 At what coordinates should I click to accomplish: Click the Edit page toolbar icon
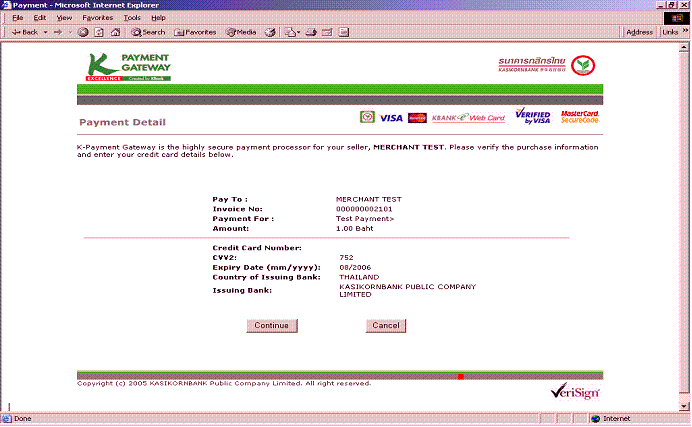click(x=327, y=32)
